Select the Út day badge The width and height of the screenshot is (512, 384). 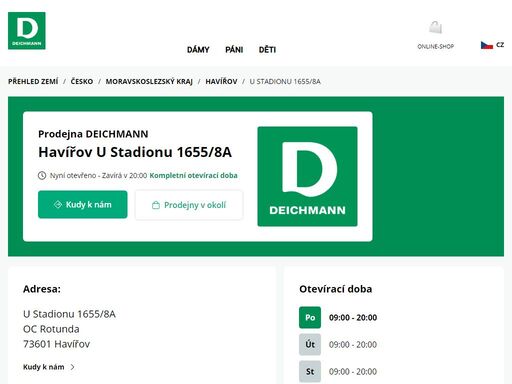(x=310, y=344)
